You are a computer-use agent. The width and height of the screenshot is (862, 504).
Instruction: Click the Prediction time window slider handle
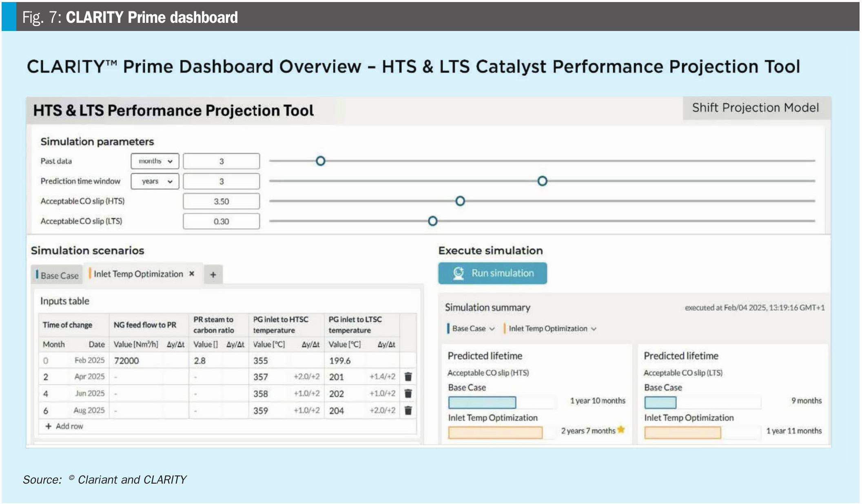point(542,181)
